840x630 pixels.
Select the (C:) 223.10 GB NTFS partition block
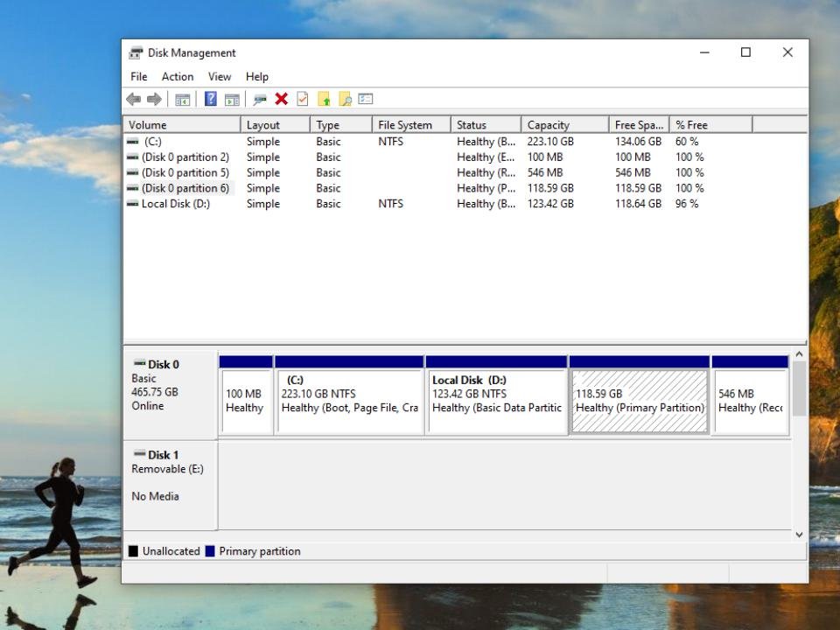(x=349, y=395)
